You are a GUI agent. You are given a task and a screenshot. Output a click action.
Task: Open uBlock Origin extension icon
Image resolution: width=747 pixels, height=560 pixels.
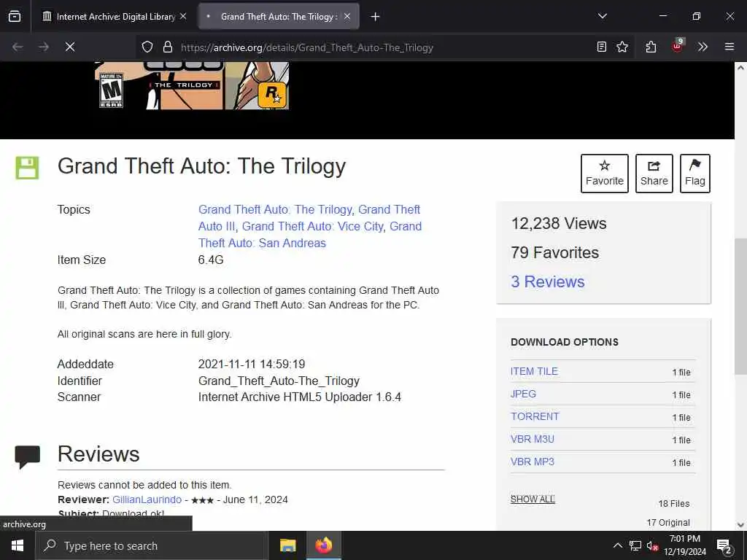pos(678,46)
